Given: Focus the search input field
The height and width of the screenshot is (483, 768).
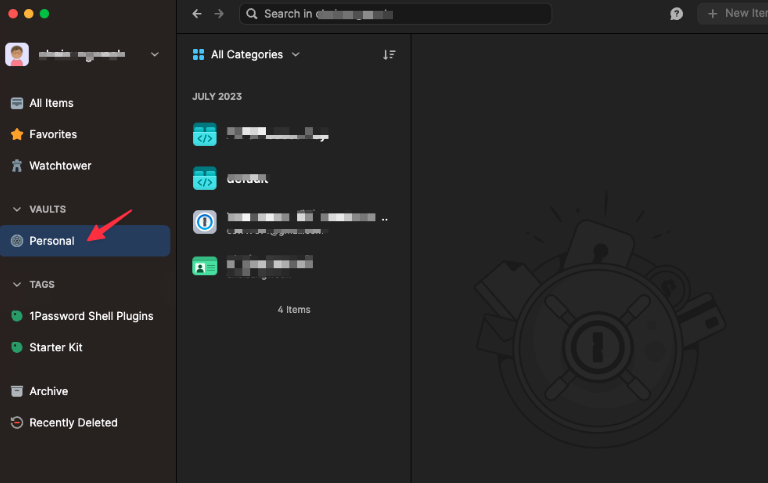Looking at the screenshot, I should pos(395,14).
